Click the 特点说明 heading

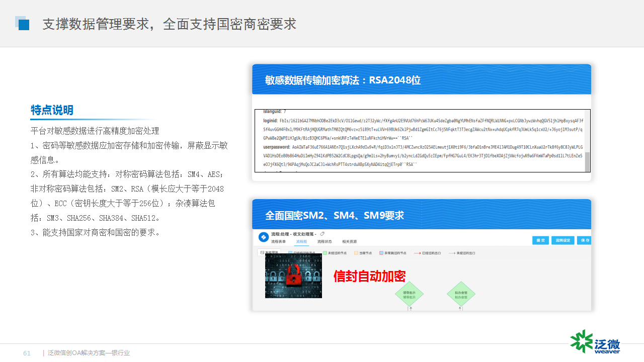point(52,110)
